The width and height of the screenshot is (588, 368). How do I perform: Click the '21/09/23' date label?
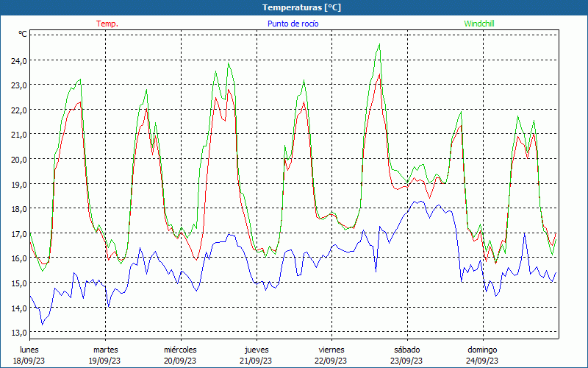(x=256, y=361)
